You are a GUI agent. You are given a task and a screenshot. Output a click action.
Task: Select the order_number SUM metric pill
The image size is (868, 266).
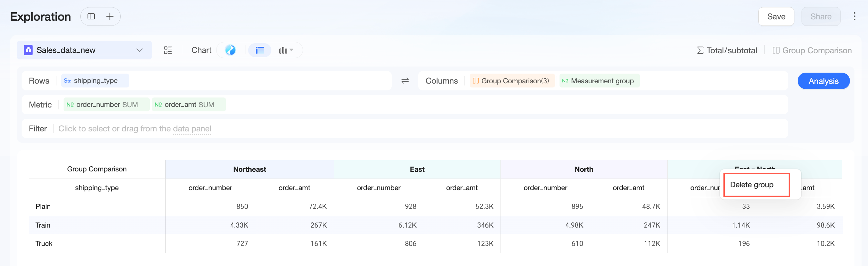tap(106, 105)
